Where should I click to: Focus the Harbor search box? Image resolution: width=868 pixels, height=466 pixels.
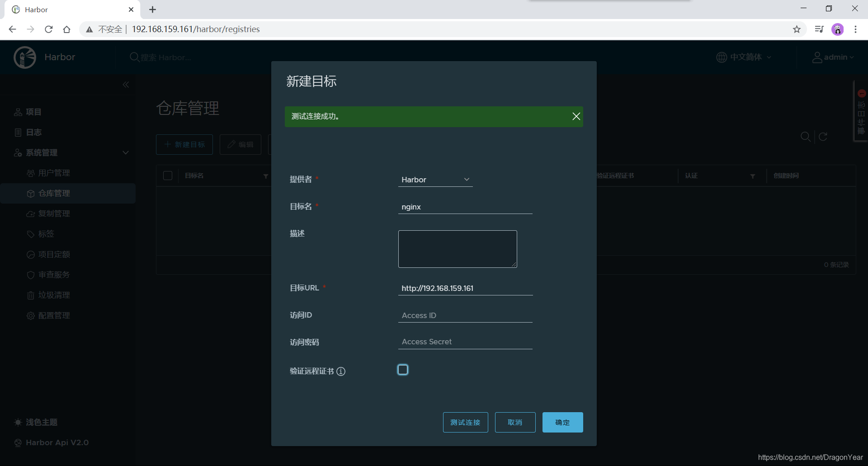166,57
